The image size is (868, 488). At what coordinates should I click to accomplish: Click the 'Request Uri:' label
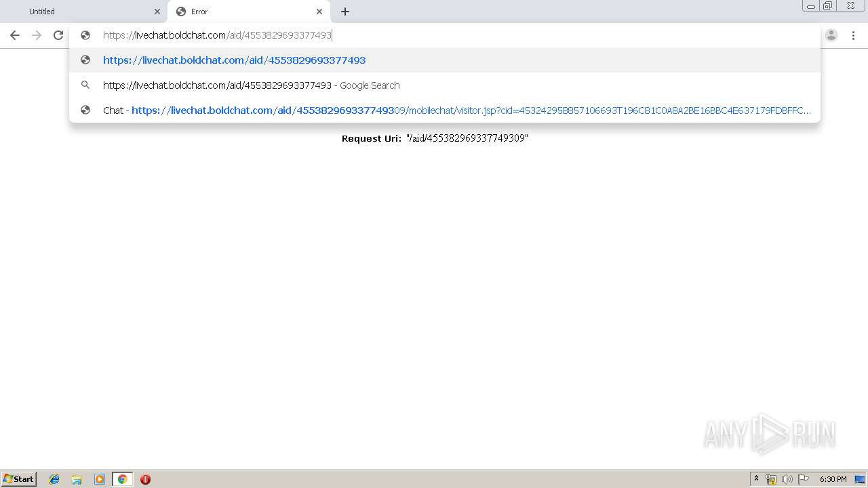click(372, 138)
